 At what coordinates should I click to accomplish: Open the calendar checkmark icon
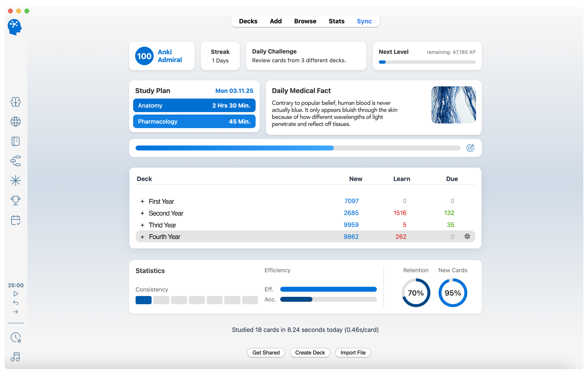point(15,220)
